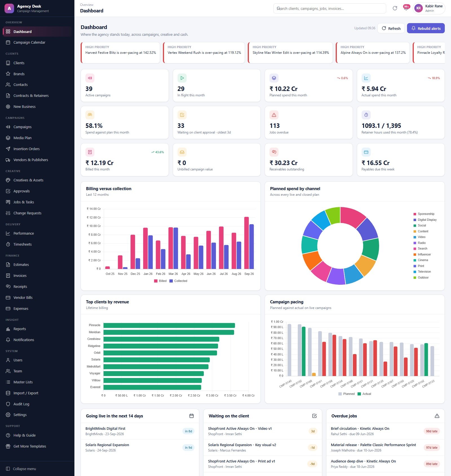
Task: Open Reports in sidebar
Action: click(x=37, y=329)
